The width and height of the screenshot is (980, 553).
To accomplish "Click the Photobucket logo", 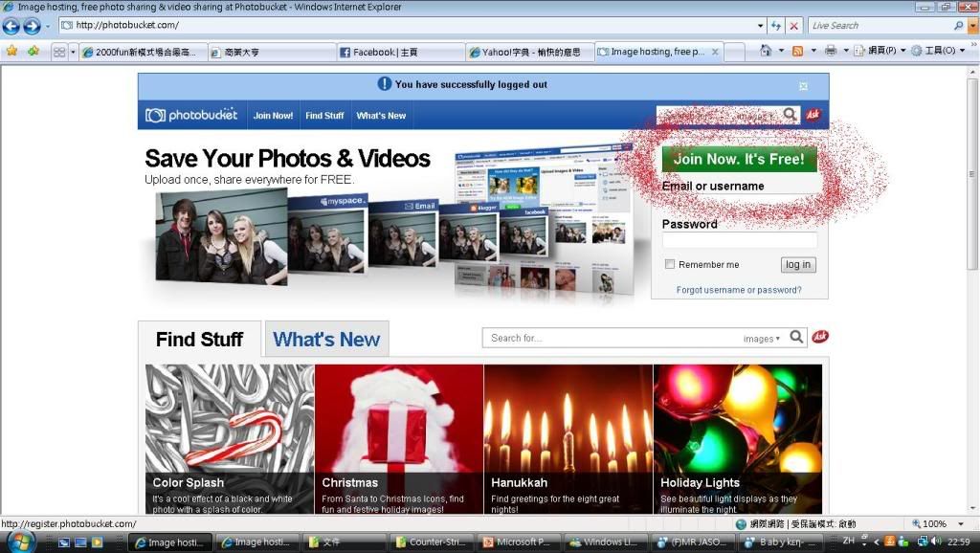I will click(x=191, y=115).
